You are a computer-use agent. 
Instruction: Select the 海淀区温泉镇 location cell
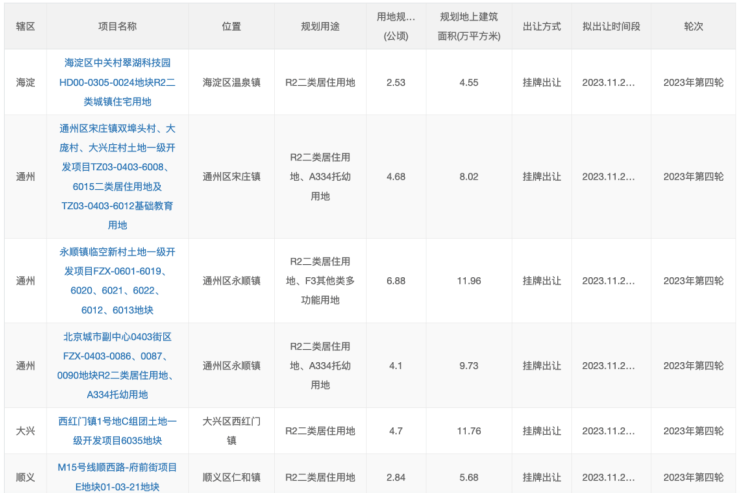pos(231,82)
